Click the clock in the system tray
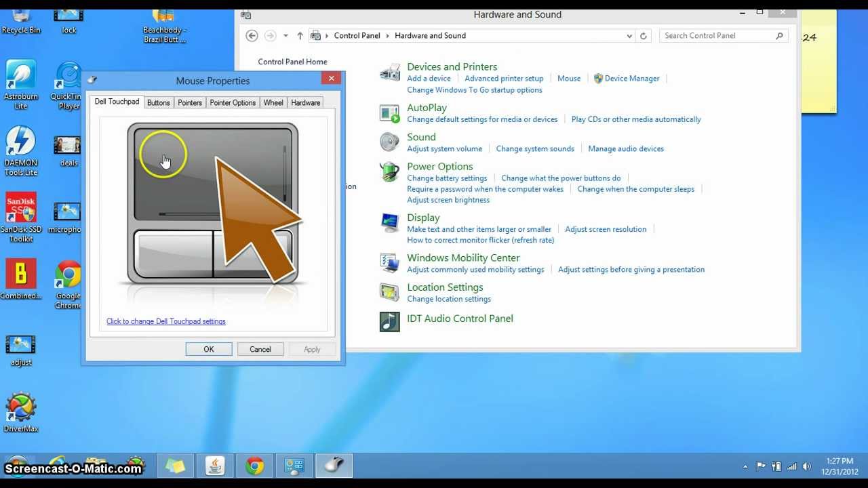The image size is (868, 488). click(x=840, y=466)
